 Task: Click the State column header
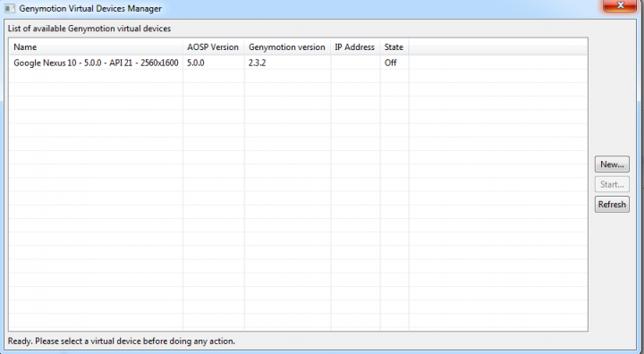point(394,47)
